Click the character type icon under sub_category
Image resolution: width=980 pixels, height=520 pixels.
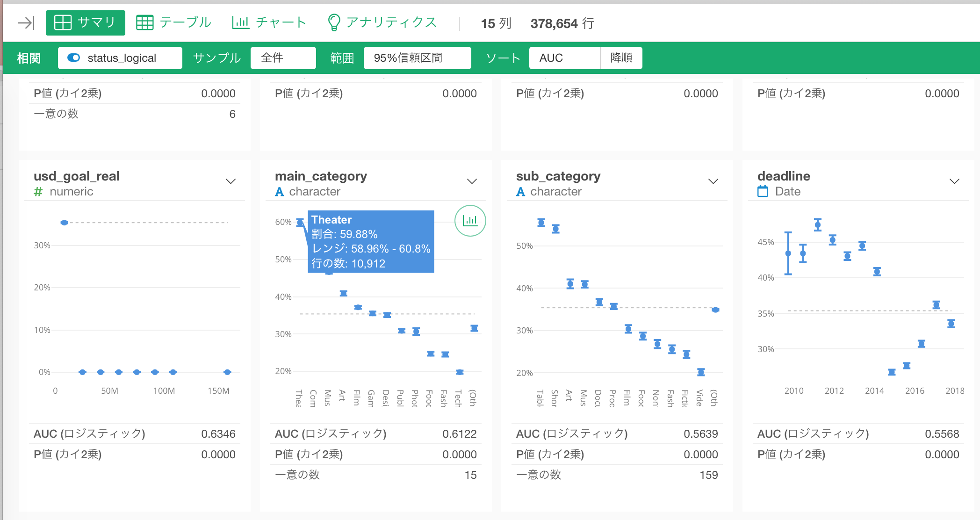[520, 192]
